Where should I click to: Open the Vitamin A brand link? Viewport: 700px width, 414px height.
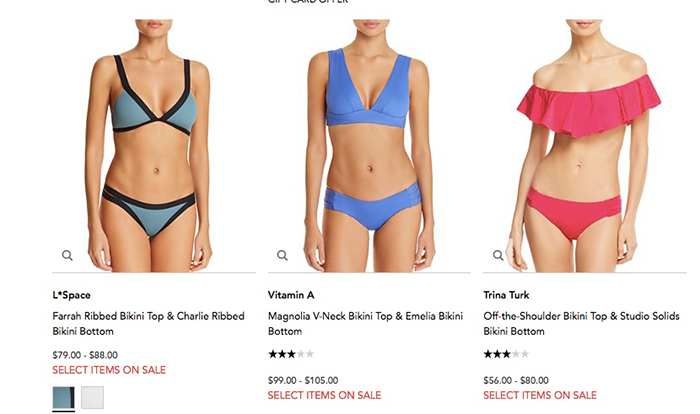click(291, 295)
